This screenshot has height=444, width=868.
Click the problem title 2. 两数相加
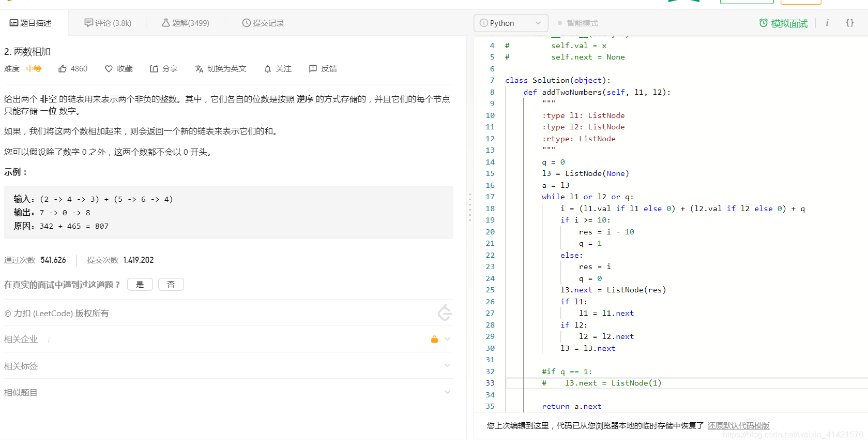pos(27,52)
